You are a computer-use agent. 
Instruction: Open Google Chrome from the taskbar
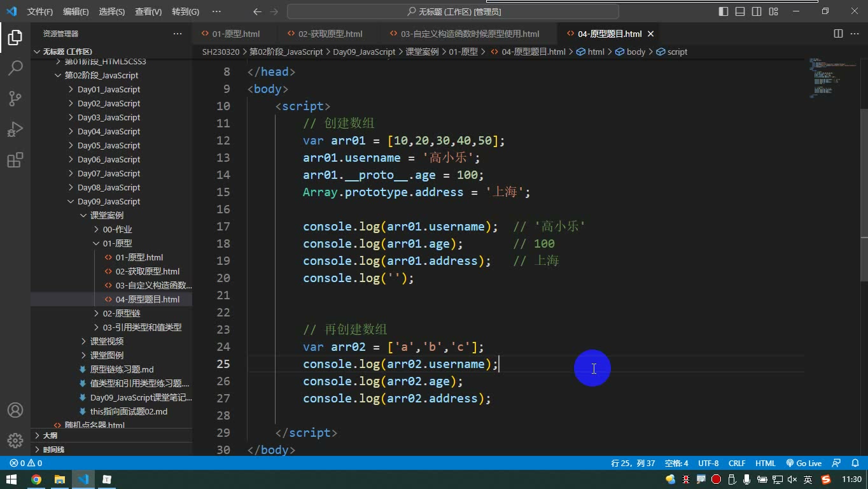(36, 479)
